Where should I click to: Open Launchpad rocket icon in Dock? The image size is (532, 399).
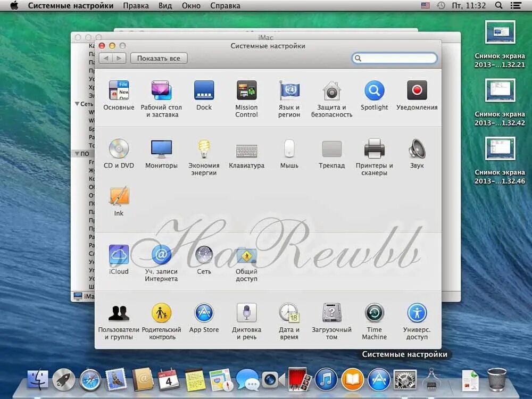(x=64, y=379)
